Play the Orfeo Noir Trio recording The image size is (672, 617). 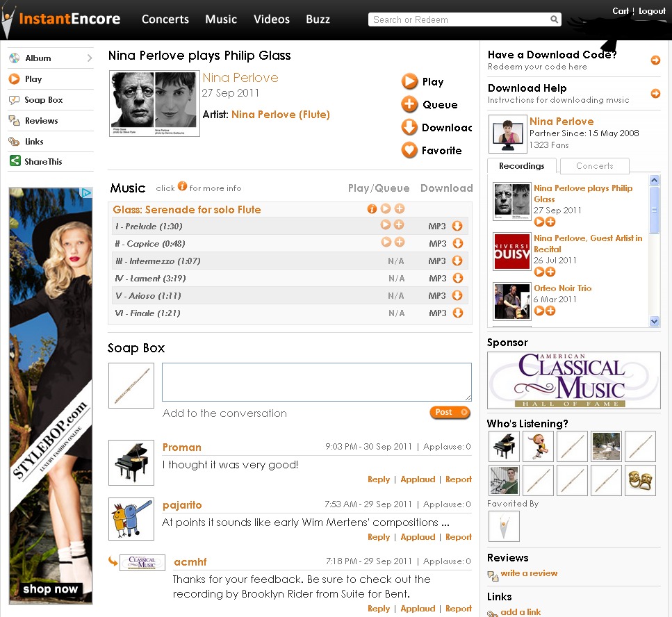point(539,311)
